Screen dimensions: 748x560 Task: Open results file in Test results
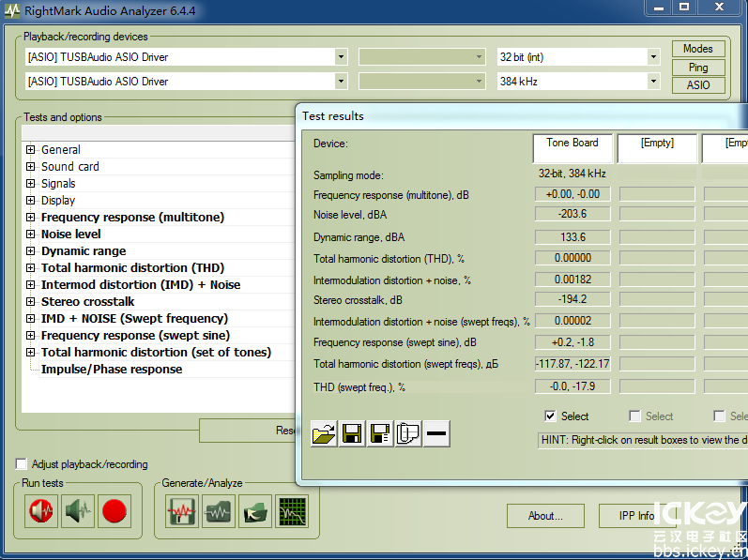tap(324, 433)
